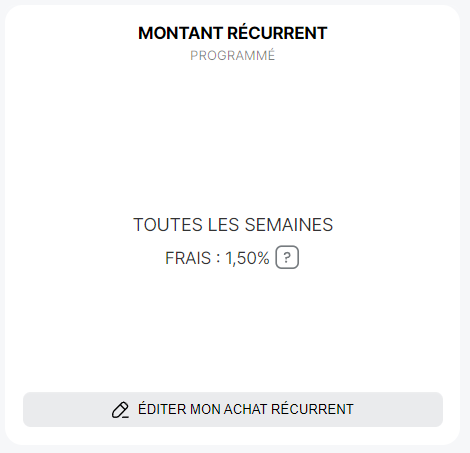Click the MONTANT RÉCURRENT heading
Screen dimensions: 470x453
click(233, 33)
